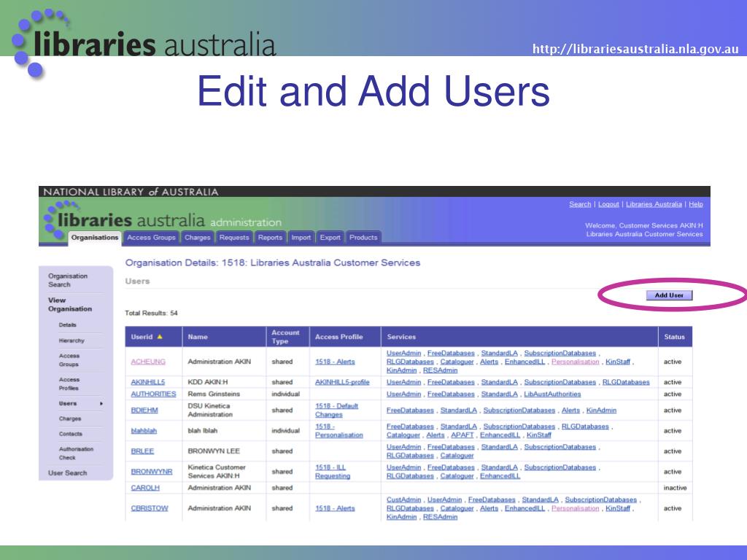Select View Organisation in the sidebar

(70, 304)
